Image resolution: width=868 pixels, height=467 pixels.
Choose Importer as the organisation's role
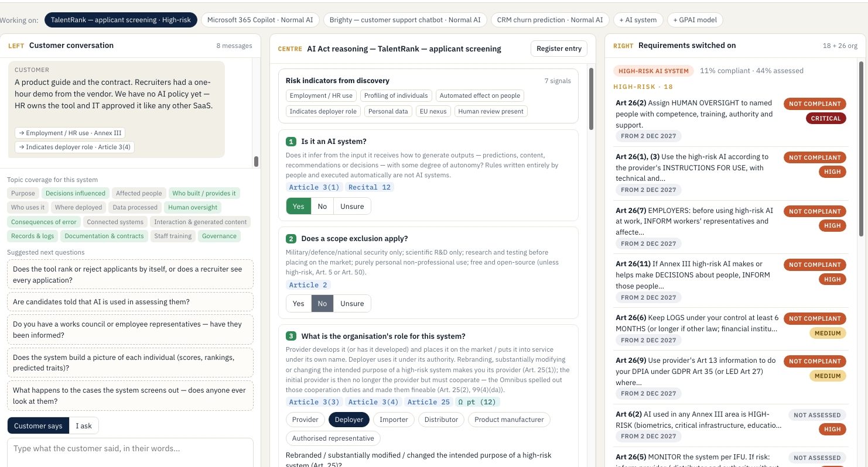click(394, 420)
